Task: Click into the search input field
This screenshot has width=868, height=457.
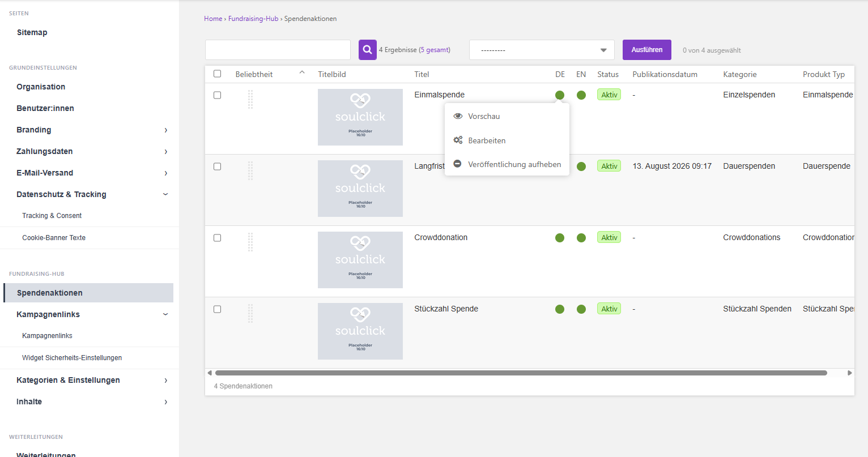Action: 278,50
